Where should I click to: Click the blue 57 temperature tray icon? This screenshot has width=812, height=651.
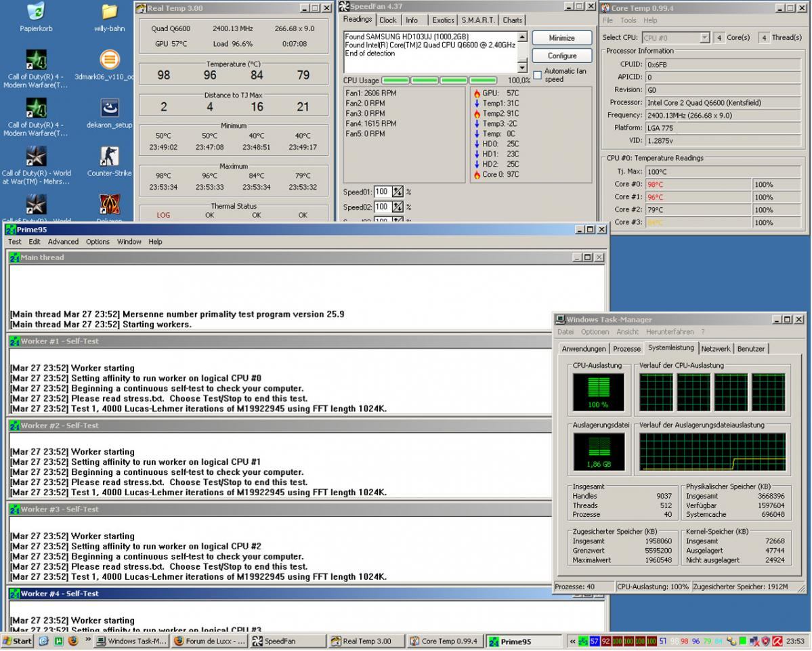coord(594,641)
